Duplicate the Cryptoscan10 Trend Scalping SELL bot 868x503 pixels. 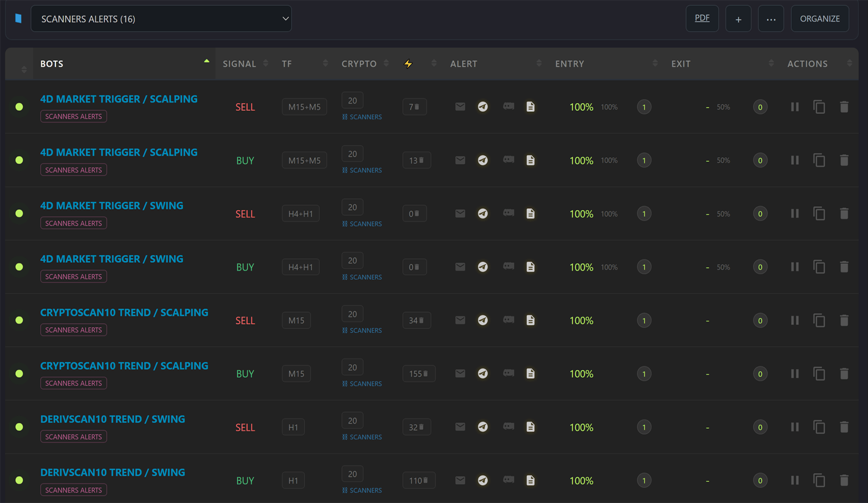[x=819, y=320]
